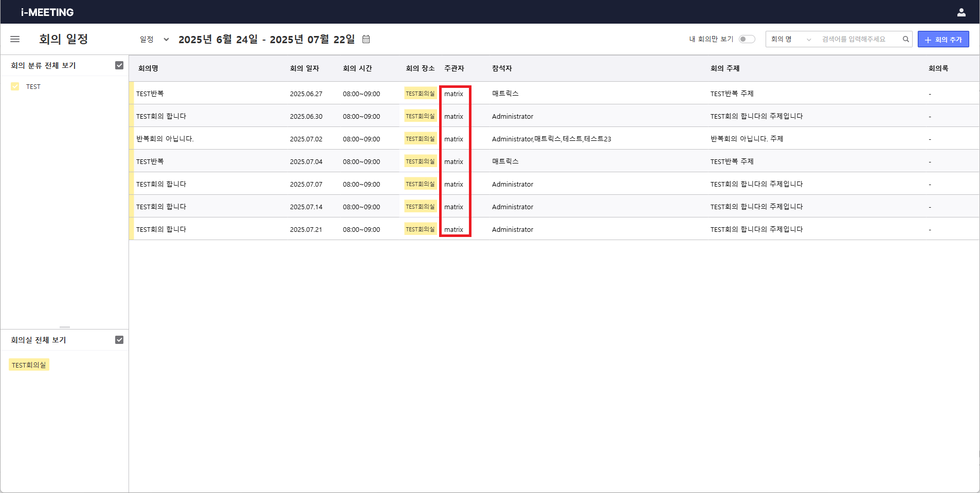The image size is (980, 493).
Task: Click the date range '2025년 6월 24일 - 2025년 07월 22일'
Action: 266,39
